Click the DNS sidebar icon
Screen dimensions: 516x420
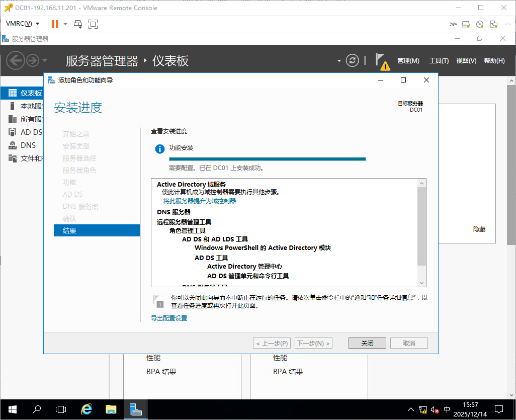(x=13, y=145)
